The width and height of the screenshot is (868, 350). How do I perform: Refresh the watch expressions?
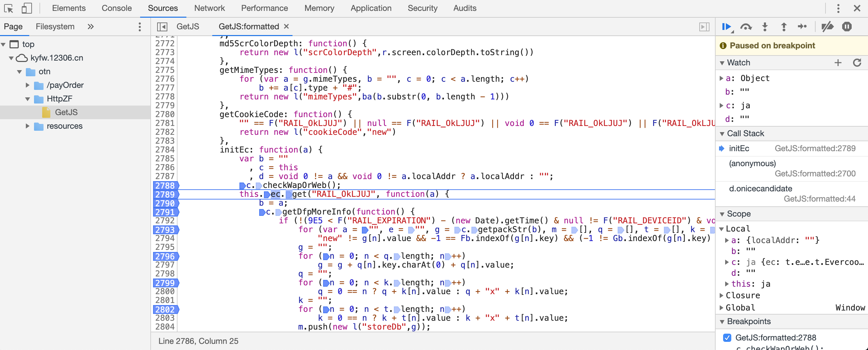pos(857,63)
